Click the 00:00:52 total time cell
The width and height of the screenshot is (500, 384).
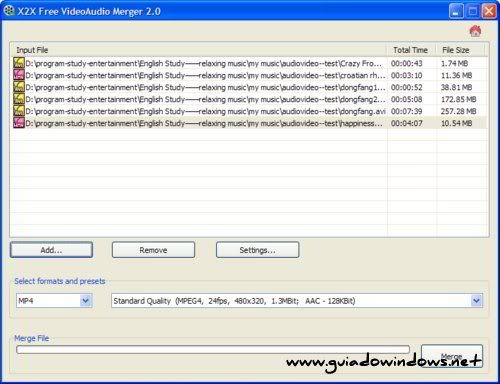pyautogui.click(x=407, y=87)
